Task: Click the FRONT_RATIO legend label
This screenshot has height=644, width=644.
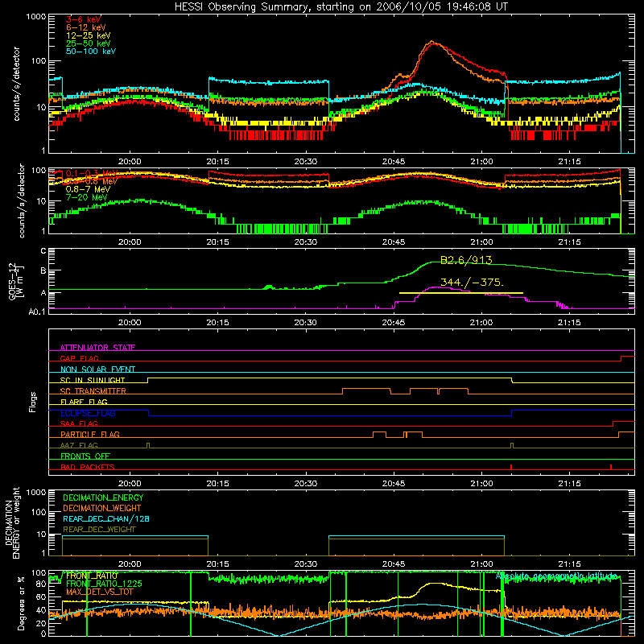Action: point(92,576)
